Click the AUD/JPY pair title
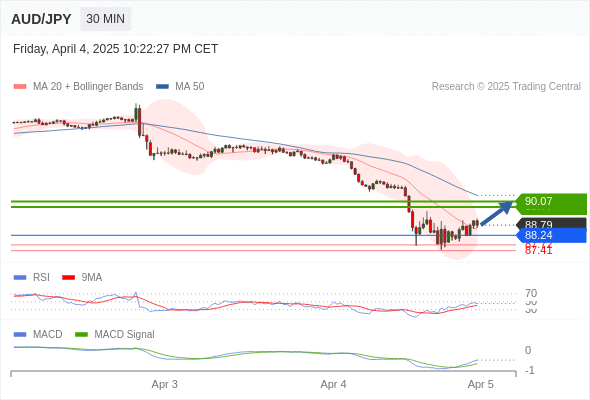 coord(41,19)
